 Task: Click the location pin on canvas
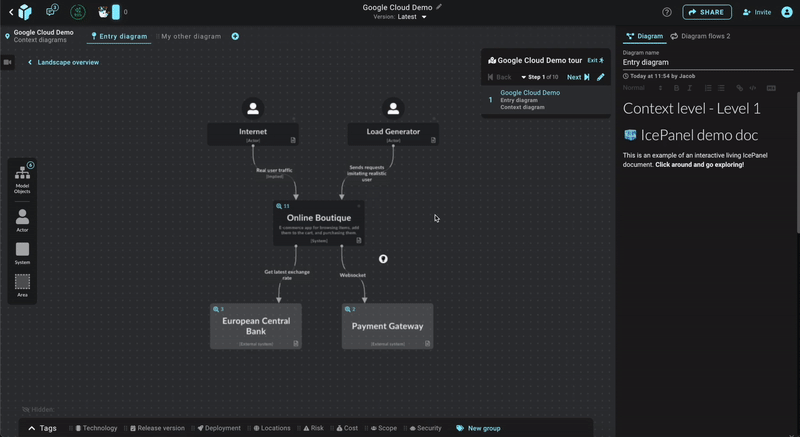tap(383, 259)
